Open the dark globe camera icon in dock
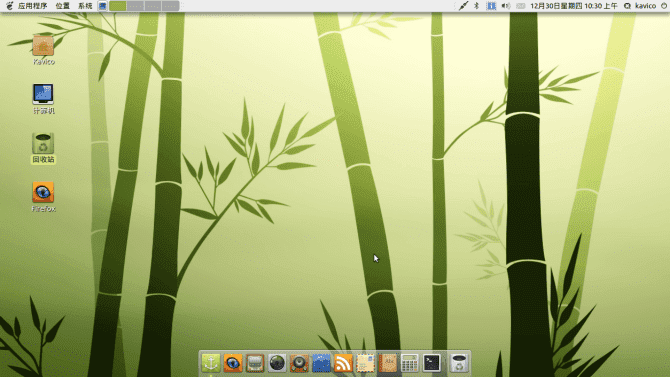This screenshot has width=670, height=377. click(x=277, y=363)
